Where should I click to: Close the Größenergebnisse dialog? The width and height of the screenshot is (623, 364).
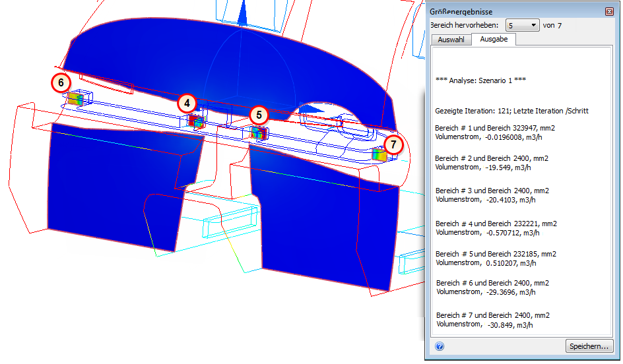click(609, 11)
